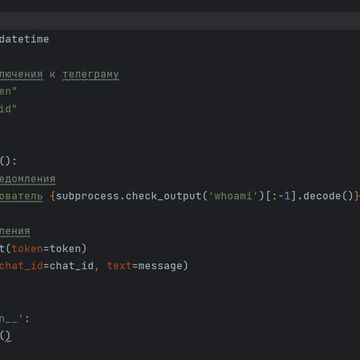Image resolution: width=360 pixels, height=360 pixels.
Task: Click the chat_id keyword argument name
Action: point(21,266)
